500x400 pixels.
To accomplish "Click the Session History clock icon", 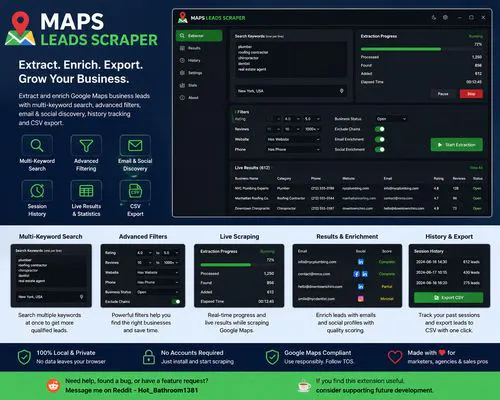I will [37, 191].
